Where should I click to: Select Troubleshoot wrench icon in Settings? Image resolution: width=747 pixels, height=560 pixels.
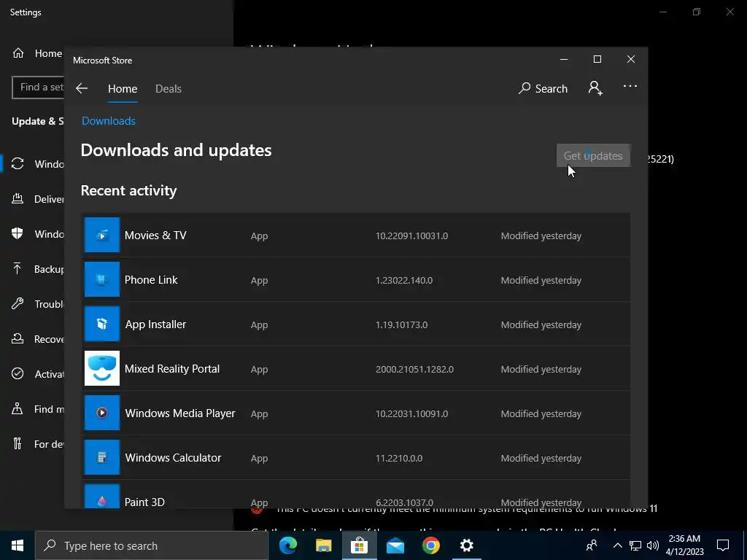click(18, 303)
